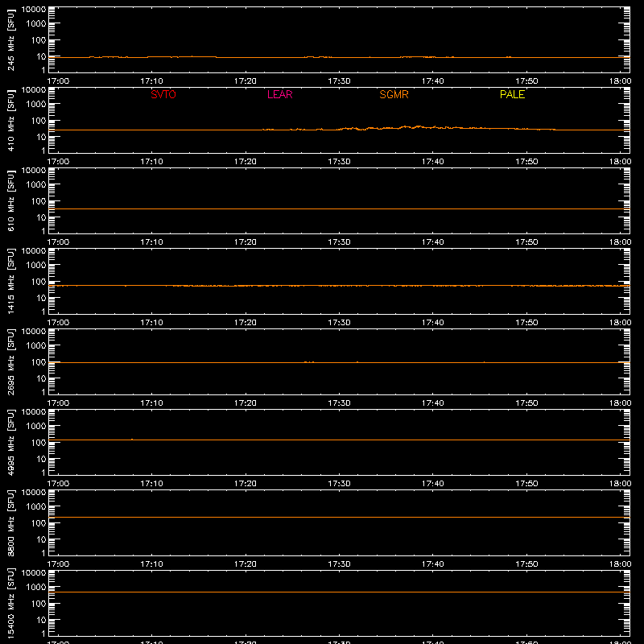Click 17:10 tick below the 245 MHz panel
This screenshot has height=644, width=644.
click(x=151, y=81)
